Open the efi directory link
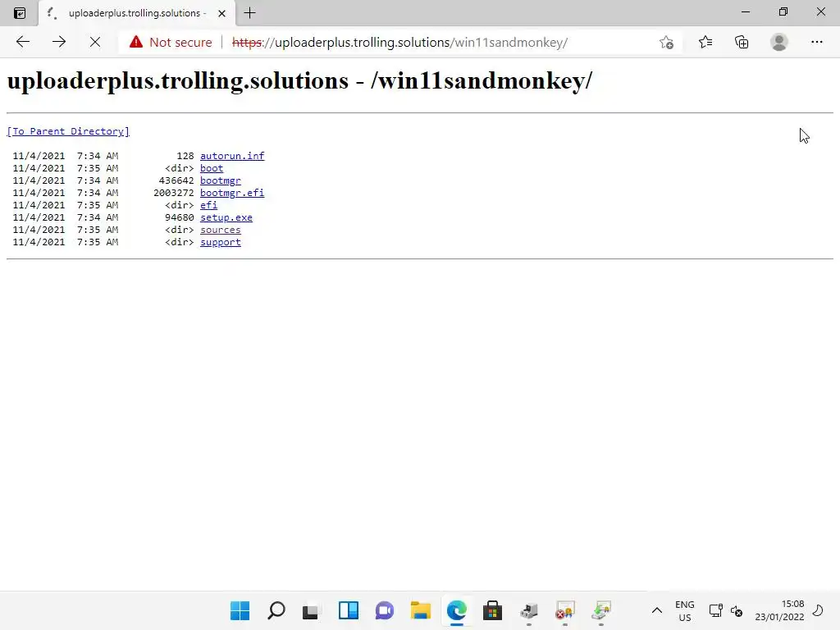840x630 pixels. 208,205
